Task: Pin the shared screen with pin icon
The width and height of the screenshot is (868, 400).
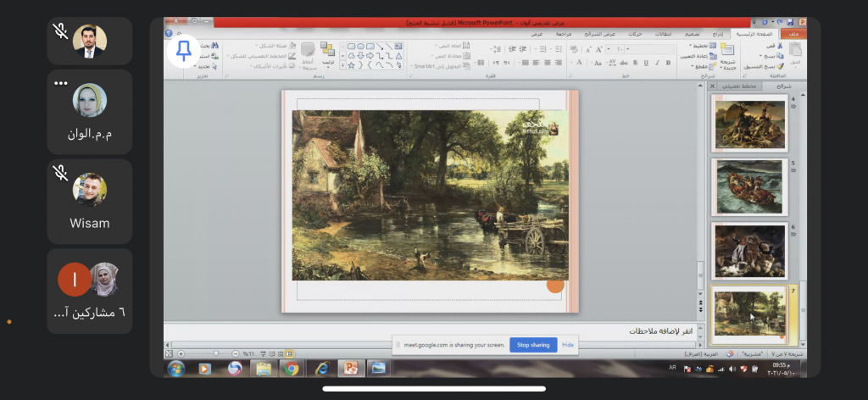Action: pyautogui.click(x=183, y=51)
